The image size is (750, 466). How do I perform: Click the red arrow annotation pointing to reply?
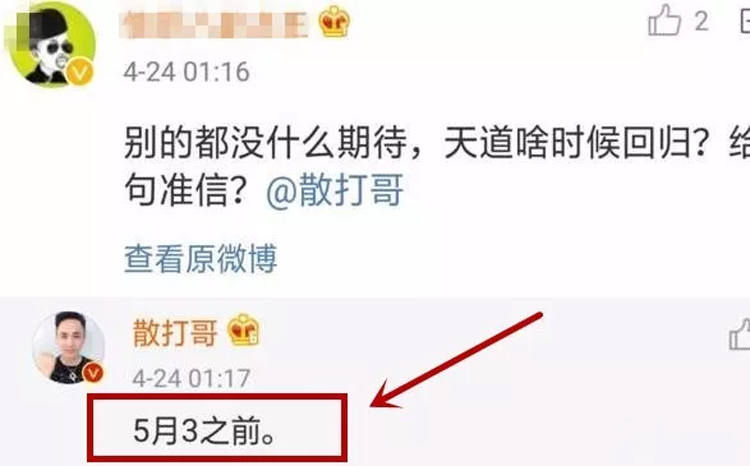point(457,360)
